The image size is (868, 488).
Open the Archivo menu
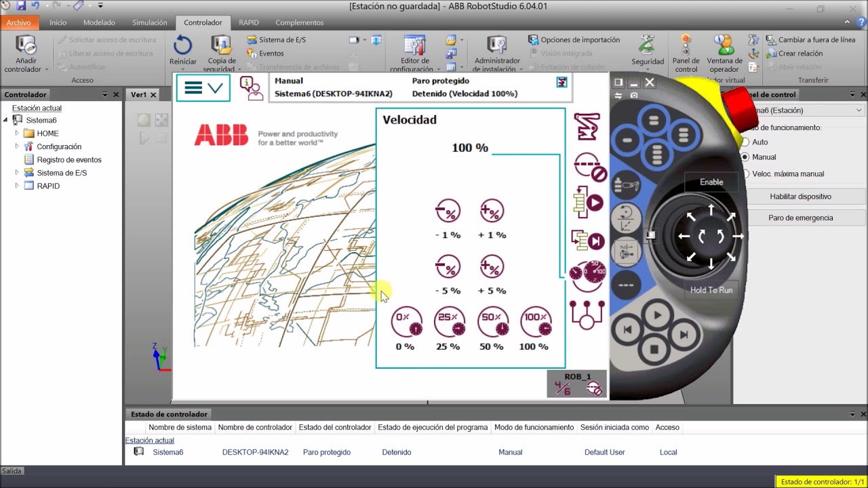[19, 22]
